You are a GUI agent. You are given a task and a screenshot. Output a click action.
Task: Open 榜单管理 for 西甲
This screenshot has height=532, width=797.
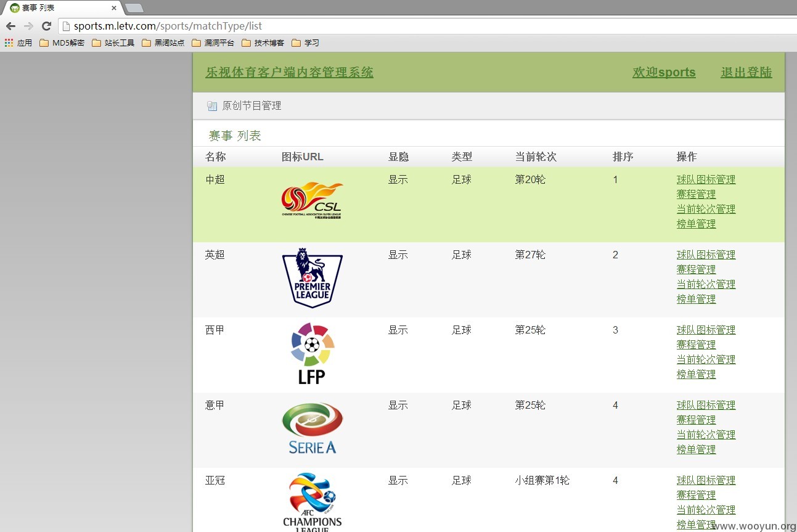[x=696, y=374]
